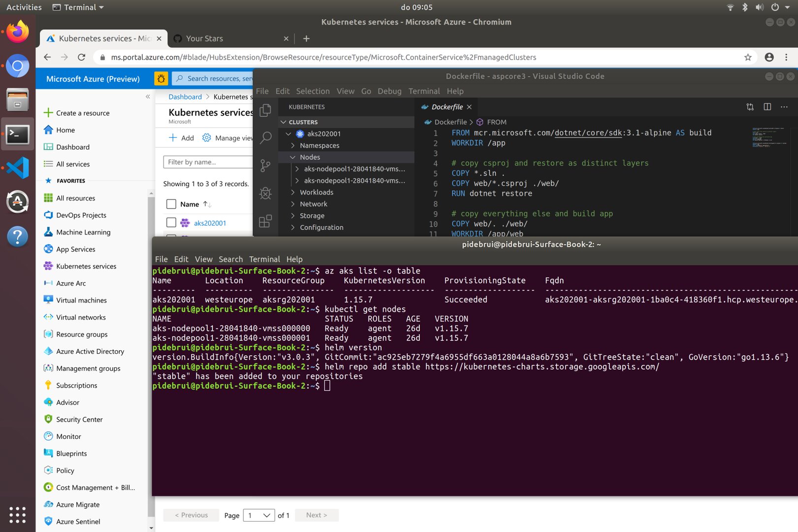Open the Source Control view in VS Code
Image resolution: width=798 pixels, height=532 pixels.
tap(266, 166)
